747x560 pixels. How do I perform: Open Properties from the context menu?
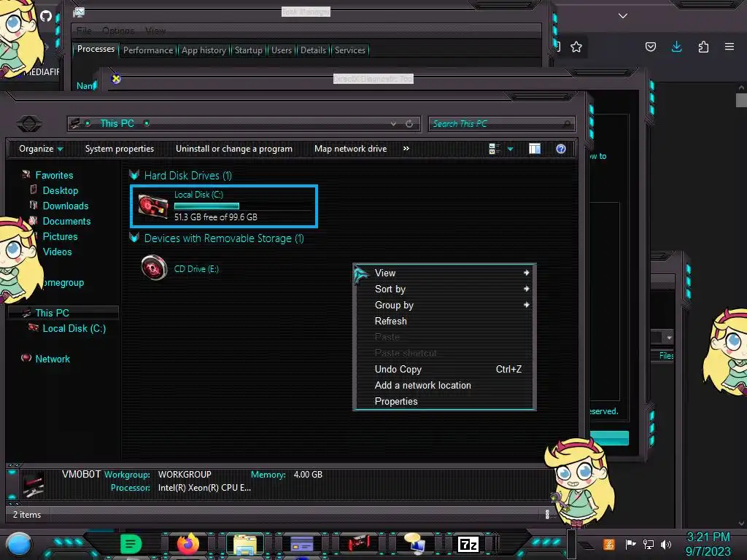(445, 402)
